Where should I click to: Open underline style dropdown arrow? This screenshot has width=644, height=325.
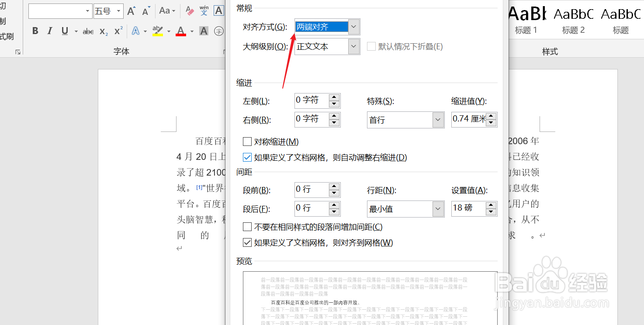pyautogui.click(x=76, y=31)
